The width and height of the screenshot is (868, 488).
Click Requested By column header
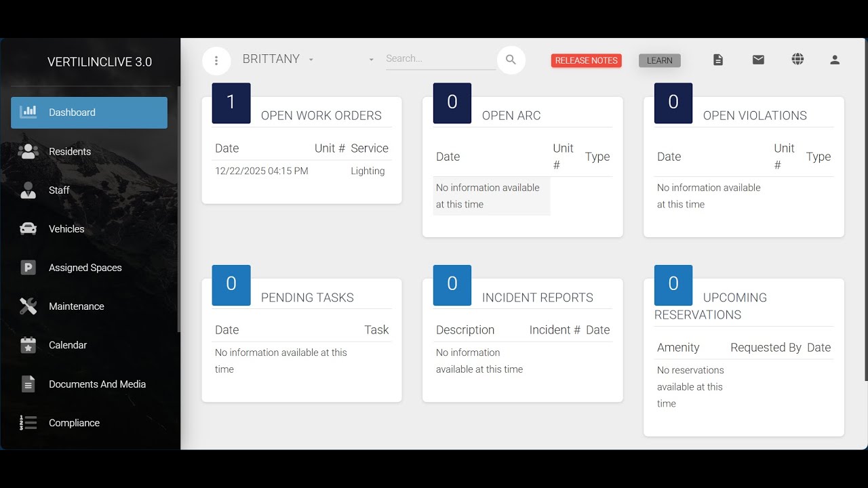coord(766,348)
